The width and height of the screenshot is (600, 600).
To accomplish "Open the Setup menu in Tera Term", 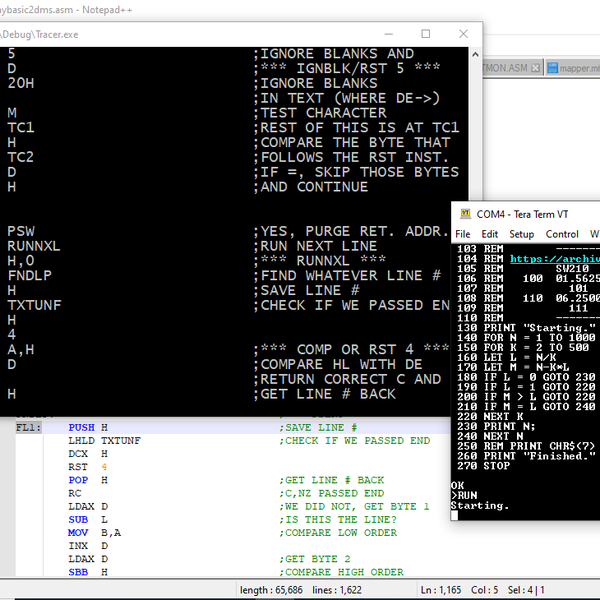I will click(x=521, y=234).
